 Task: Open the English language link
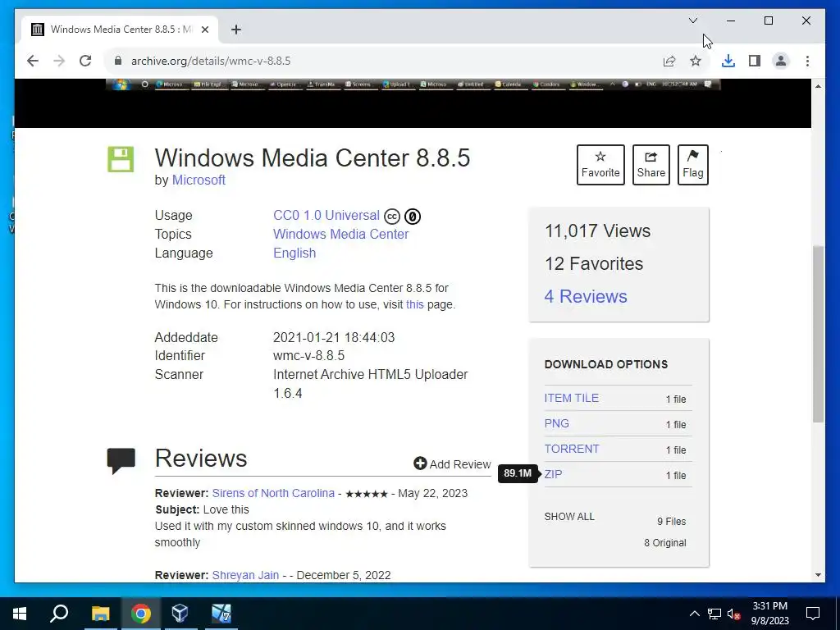[294, 253]
